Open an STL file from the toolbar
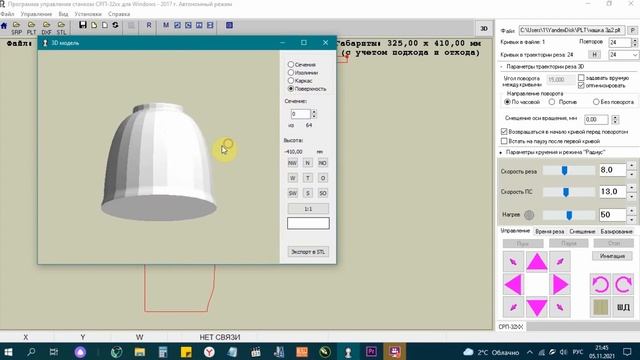Screen dimensions: 640x360 (x=61, y=28)
